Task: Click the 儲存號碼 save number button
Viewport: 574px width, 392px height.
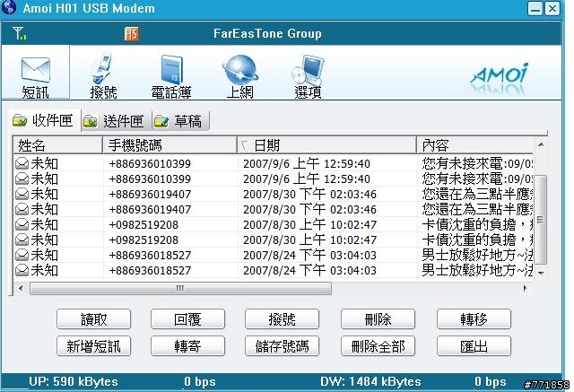Action: (282, 346)
